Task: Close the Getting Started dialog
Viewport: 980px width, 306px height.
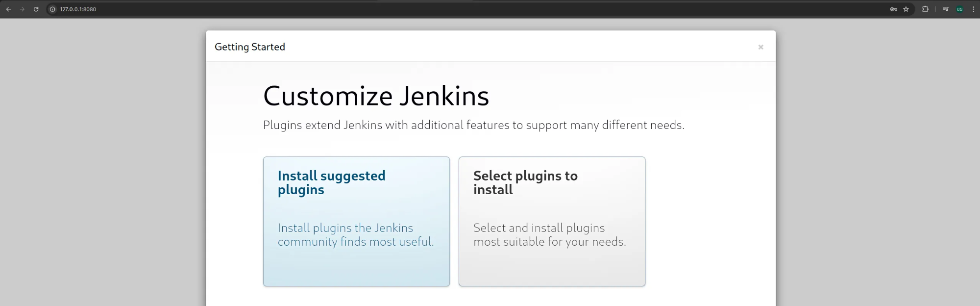Action: coord(760,47)
